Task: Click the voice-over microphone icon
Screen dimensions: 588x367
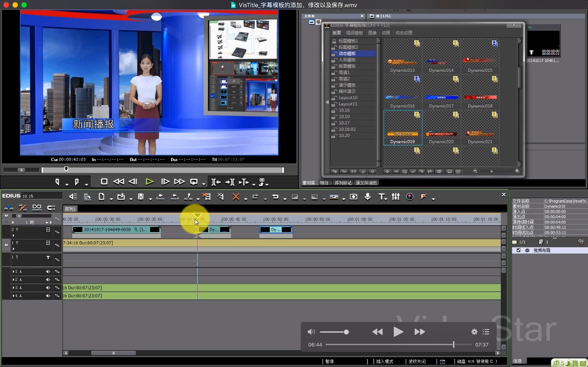Action: pyautogui.click(x=367, y=197)
